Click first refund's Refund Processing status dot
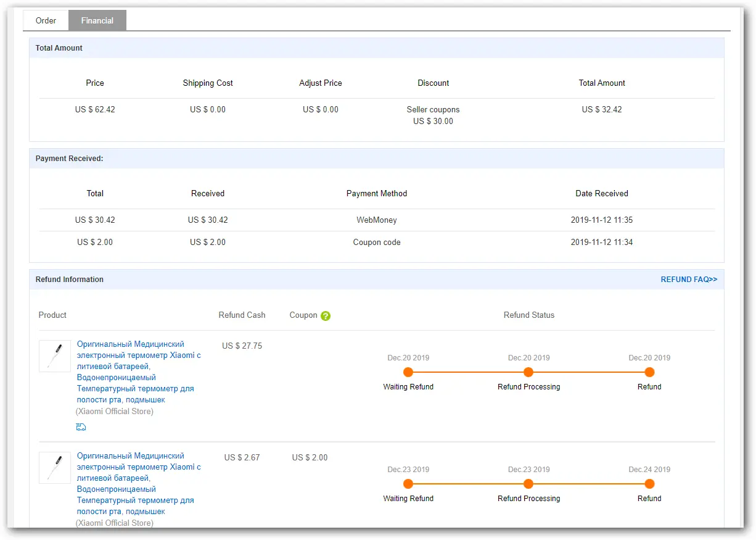The height and width of the screenshot is (540, 756). click(528, 372)
